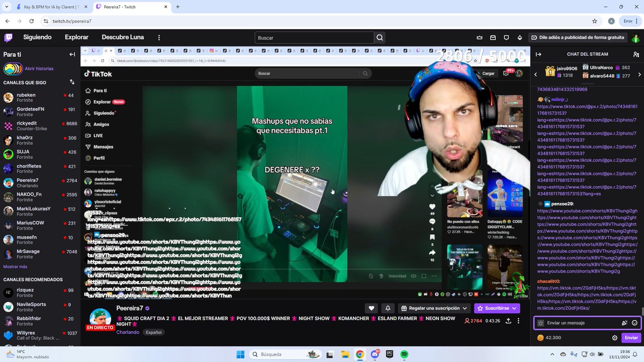This screenshot has width=644, height=362.
Task: Click chacalit10's vm.tiktok.com chat link
Action: pos(587,298)
